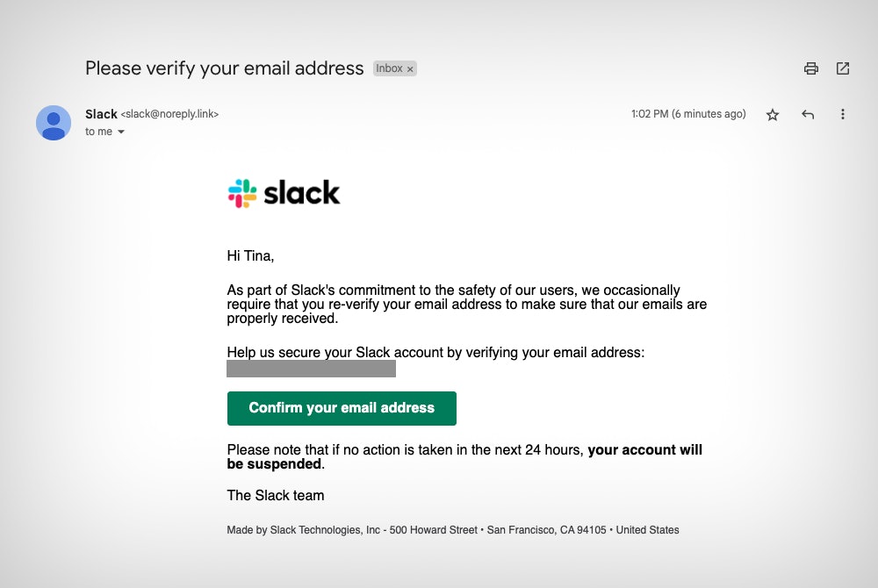Click the Slack logo in the email body
This screenshot has height=588, width=878.
[x=284, y=193]
